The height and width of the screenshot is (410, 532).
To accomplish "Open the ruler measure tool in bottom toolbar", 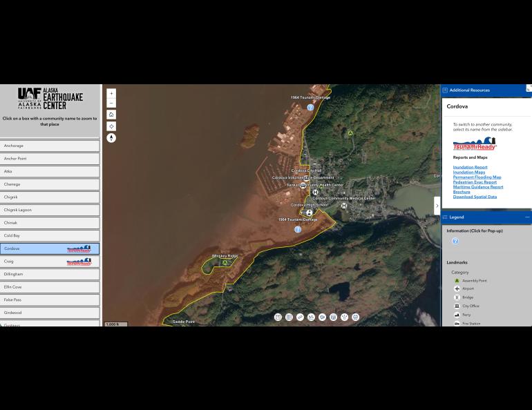I will coord(301,317).
